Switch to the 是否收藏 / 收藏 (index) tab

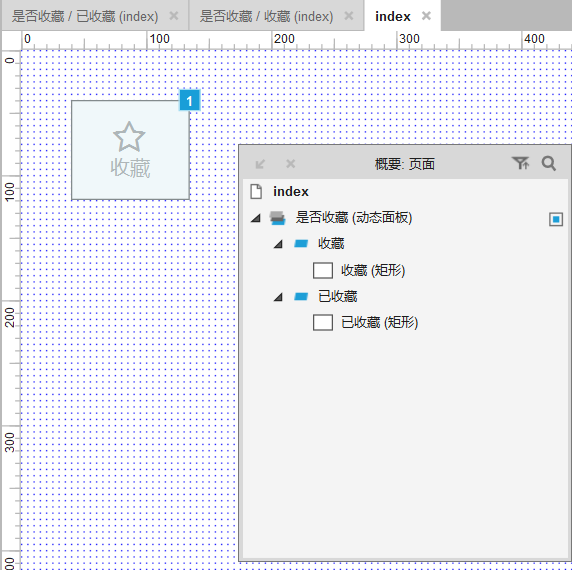point(266,16)
